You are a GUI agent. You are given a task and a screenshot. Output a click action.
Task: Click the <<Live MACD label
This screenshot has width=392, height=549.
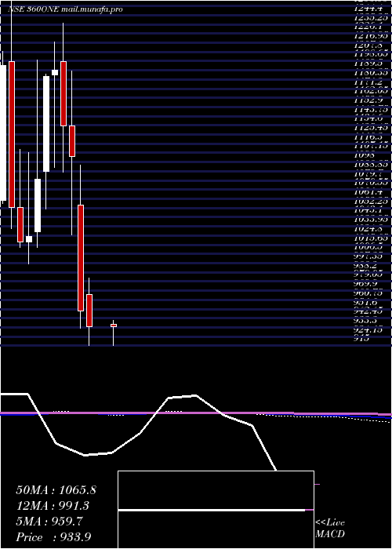point(330,529)
